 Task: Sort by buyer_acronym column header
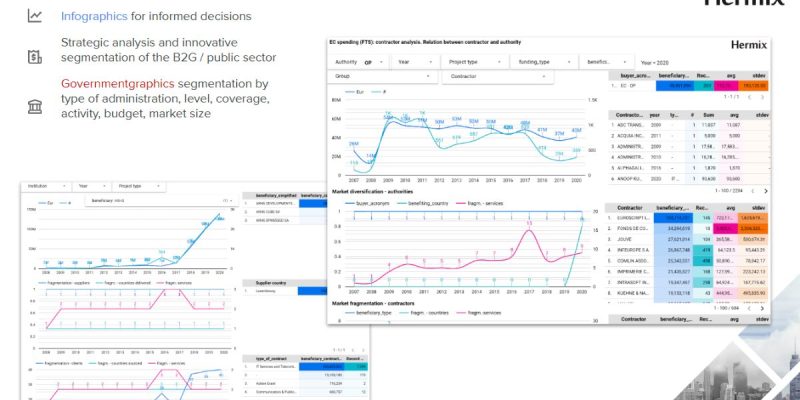(635, 76)
